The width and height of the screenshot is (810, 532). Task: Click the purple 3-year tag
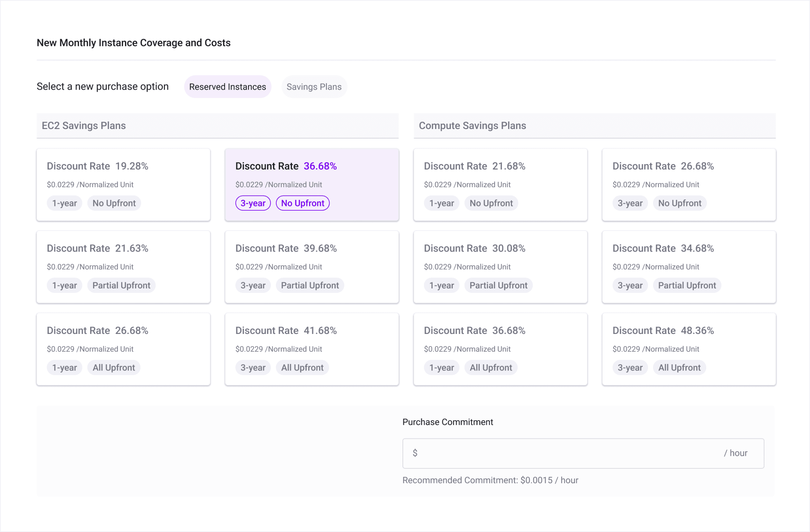(x=253, y=203)
